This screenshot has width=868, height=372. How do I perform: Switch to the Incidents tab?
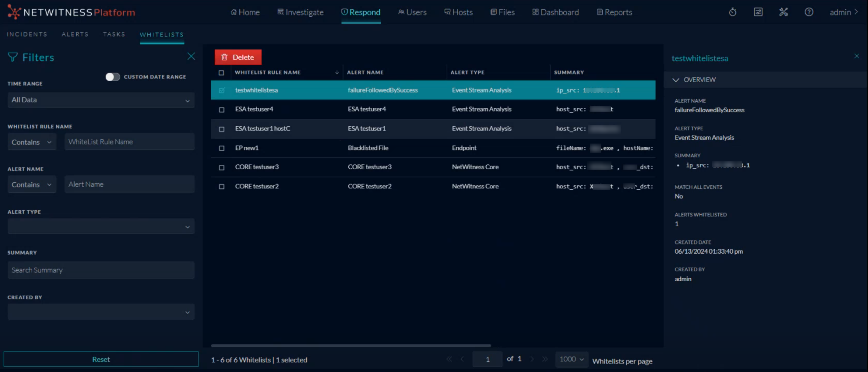coord(27,34)
